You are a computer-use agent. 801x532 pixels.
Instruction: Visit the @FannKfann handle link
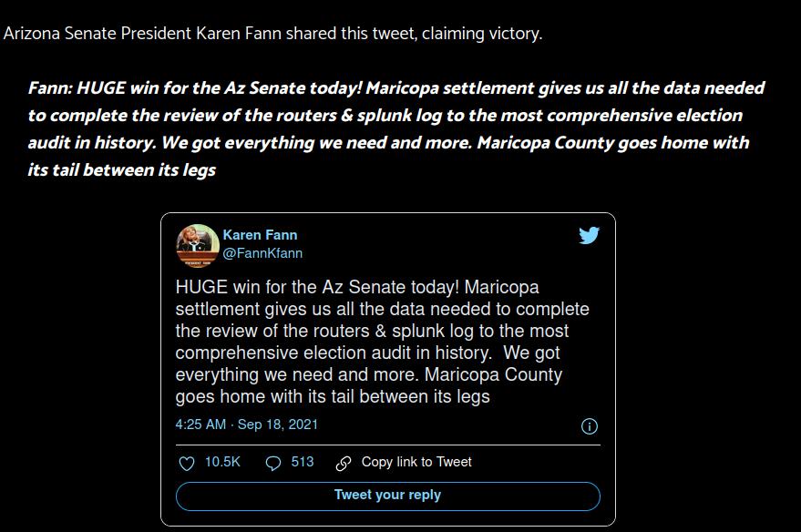click(262, 253)
